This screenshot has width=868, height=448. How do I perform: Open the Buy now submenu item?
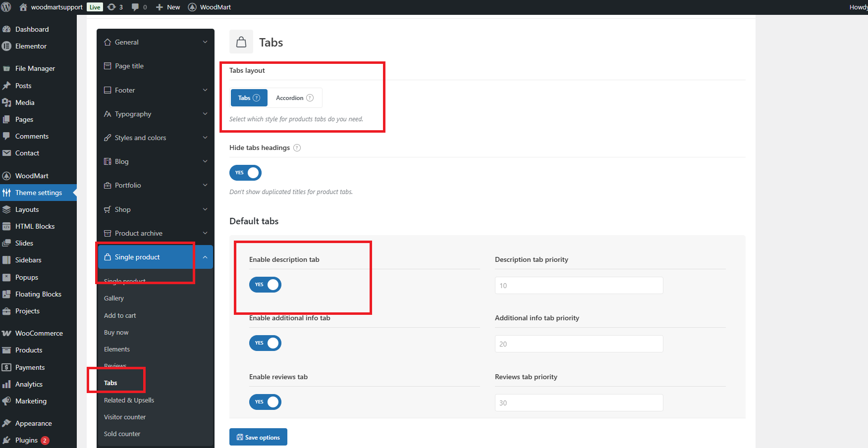coord(116,332)
